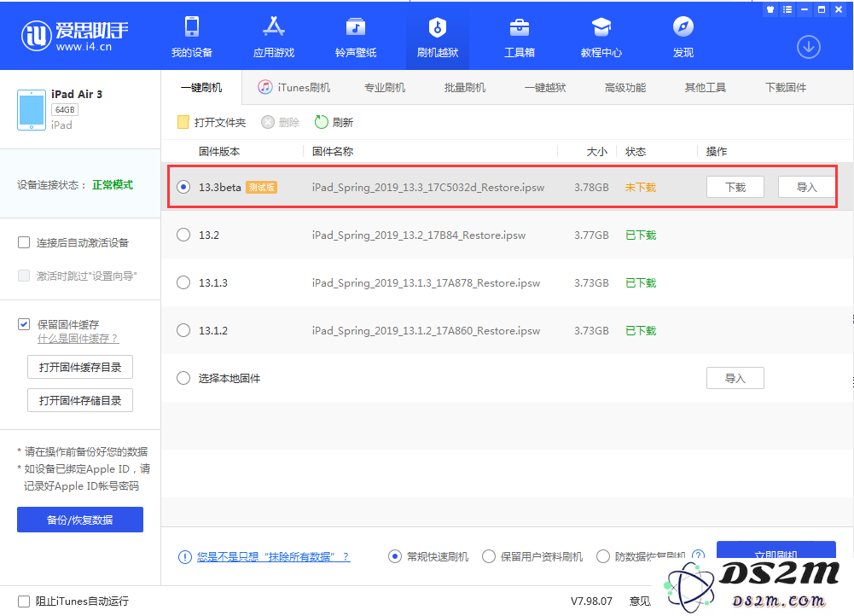The height and width of the screenshot is (616, 854).
Task: Switch to iTunes刷机 tab
Action: coord(294,88)
